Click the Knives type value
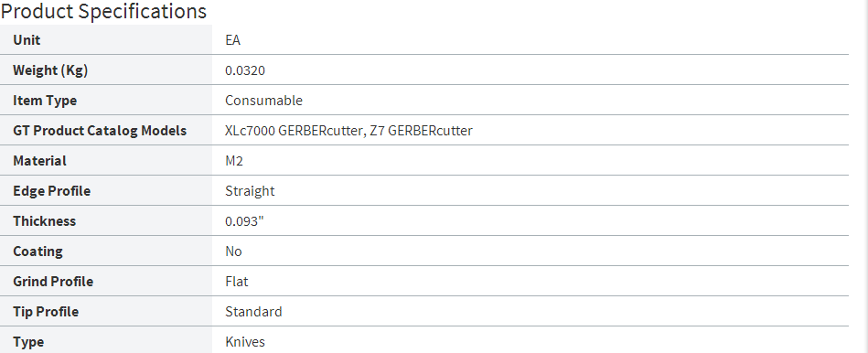Image resolution: width=868 pixels, height=353 pixels. pos(245,341)
